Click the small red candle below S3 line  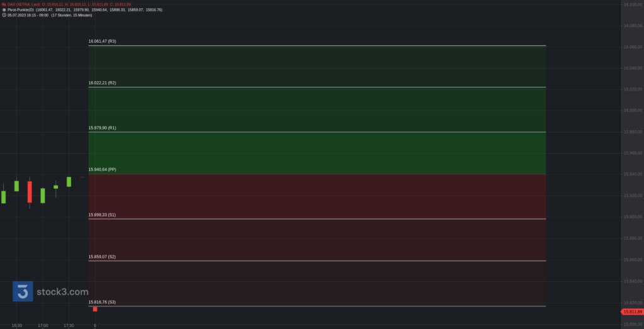pyautogui.click(x=95, y=309)
